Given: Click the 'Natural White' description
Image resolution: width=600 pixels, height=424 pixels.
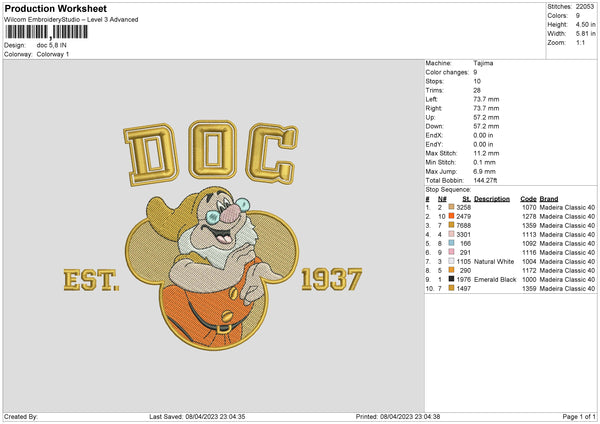Looking at the screenshot, I should pyautogui.click(x=494, y=262).
